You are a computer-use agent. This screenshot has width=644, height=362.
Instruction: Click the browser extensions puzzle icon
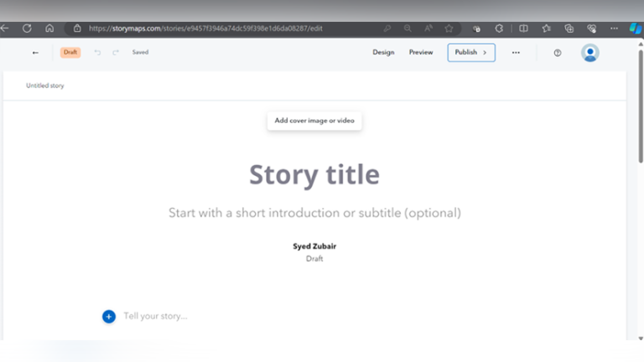coord(499,28)
